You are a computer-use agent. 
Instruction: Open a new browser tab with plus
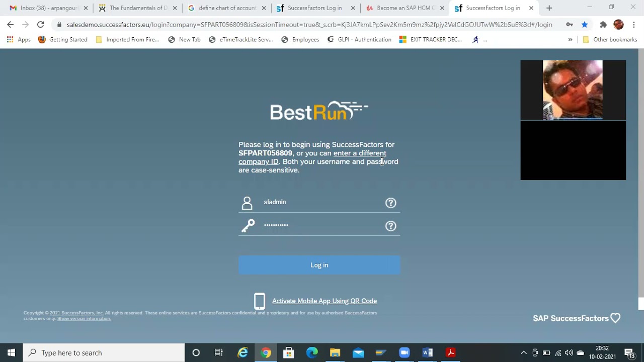tap(549, 8)
